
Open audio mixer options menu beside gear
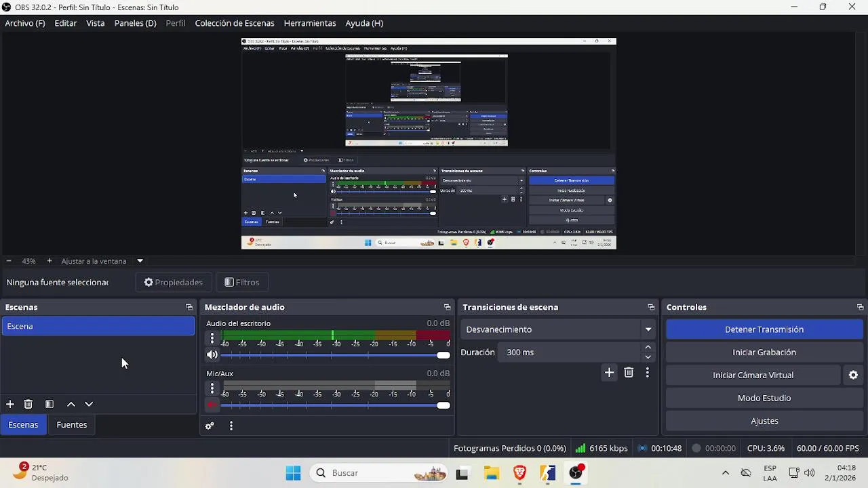(231, 426)
